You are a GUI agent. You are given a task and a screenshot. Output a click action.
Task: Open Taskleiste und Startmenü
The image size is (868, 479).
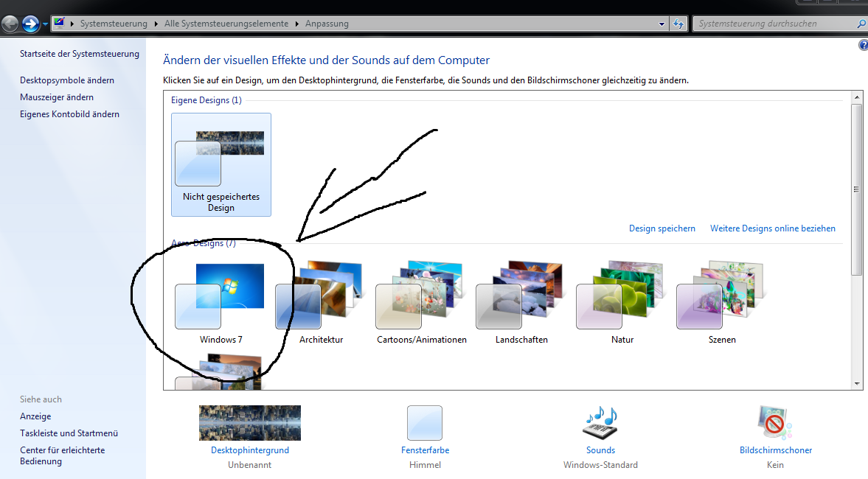coord(69,433)
